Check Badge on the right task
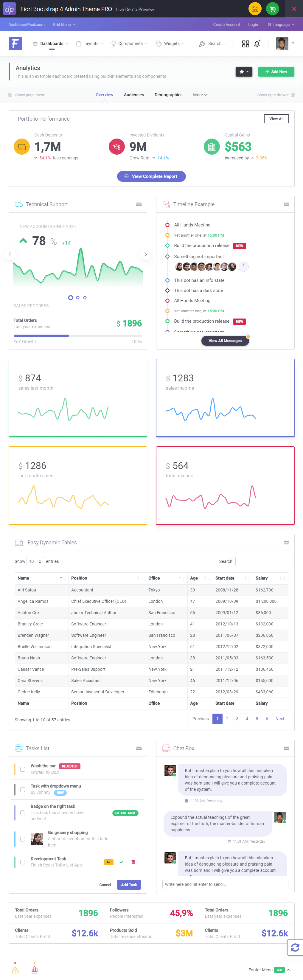The image size is (303, 980). pos(23,813)
